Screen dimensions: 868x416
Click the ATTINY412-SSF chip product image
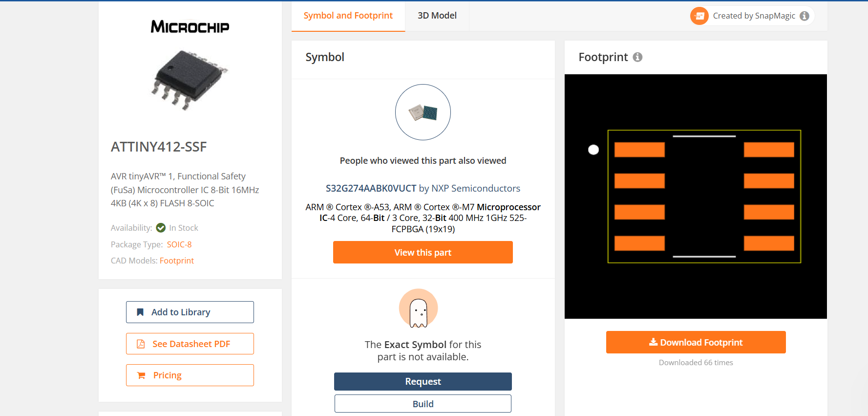[x=190, y=80]
